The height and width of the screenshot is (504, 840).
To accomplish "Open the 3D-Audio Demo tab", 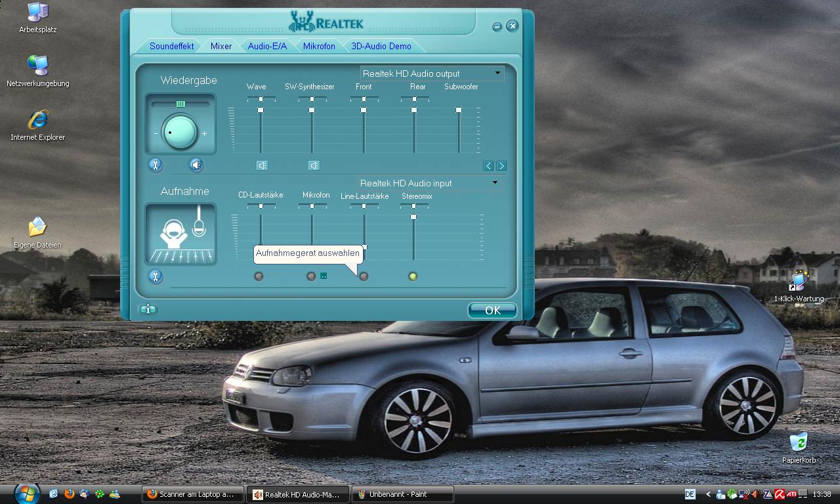I will pos(381,47).
